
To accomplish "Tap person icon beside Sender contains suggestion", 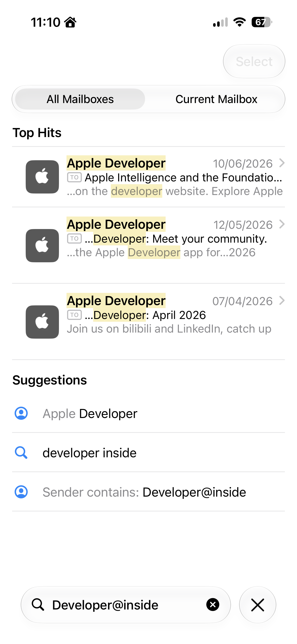I will (x=21, y=492).
